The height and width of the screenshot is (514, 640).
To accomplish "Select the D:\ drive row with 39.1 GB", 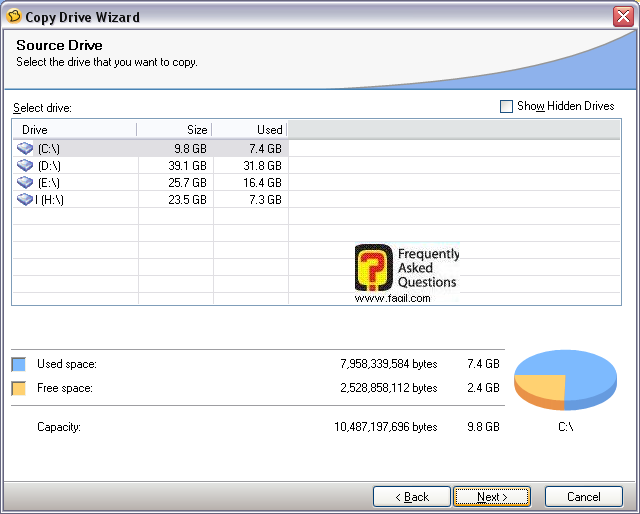I will (150, 165).
